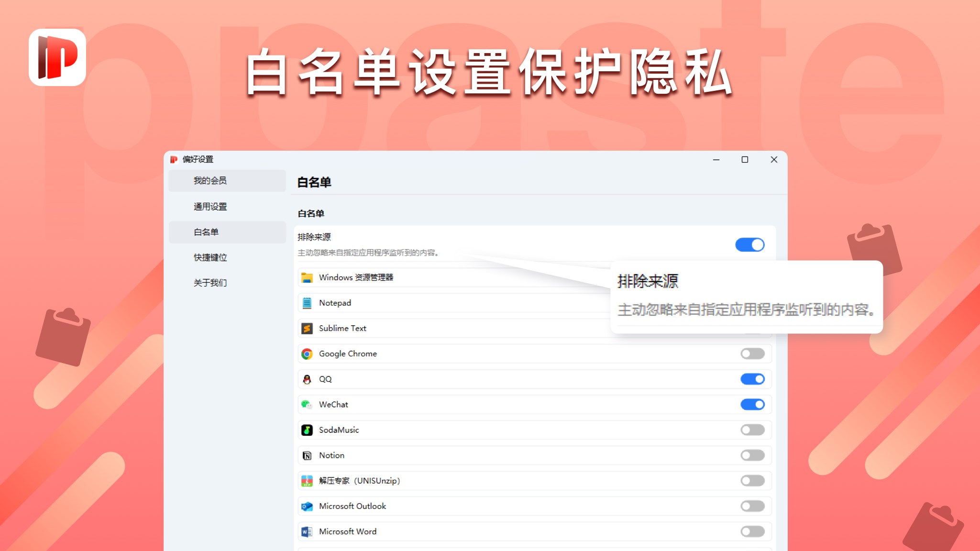
Task: Click the QQ penguin icon
Action: (307, 379)
